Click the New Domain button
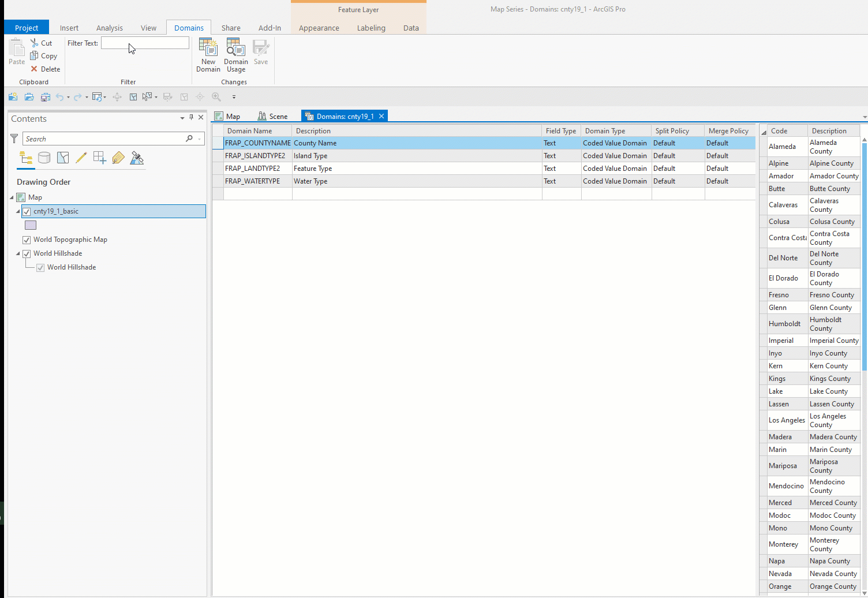Viewport: 868px width, 598px height. (208, 55)
